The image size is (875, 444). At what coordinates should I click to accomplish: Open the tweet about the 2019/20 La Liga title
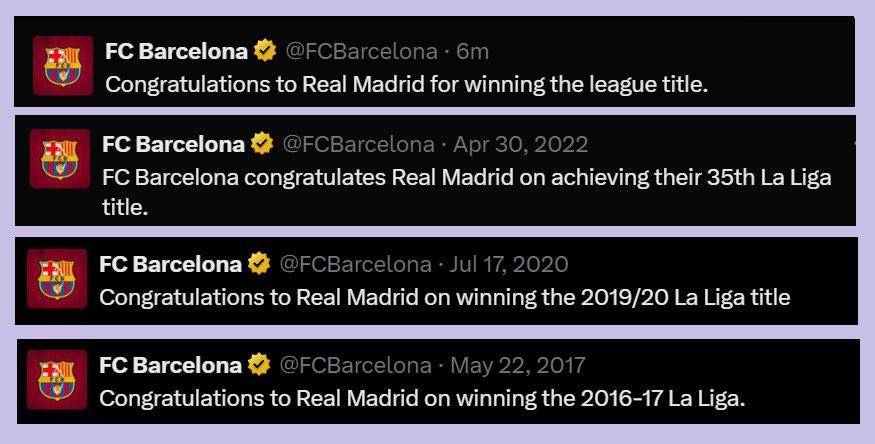(444, 297)
